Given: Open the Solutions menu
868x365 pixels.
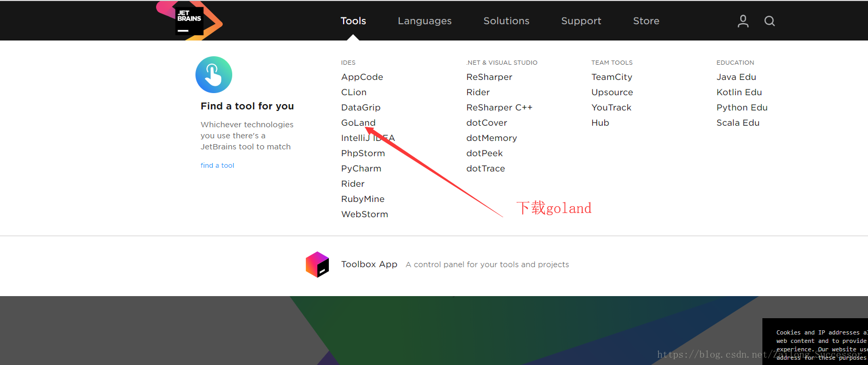Looking at the screenshot, I should click(x=507, y=21).
